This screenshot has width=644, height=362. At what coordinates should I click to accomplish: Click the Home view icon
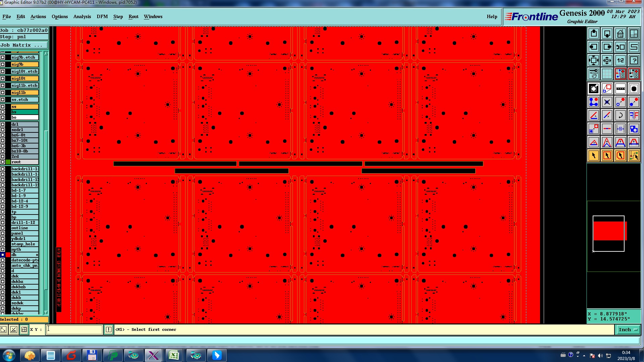[x=620, y=34]
